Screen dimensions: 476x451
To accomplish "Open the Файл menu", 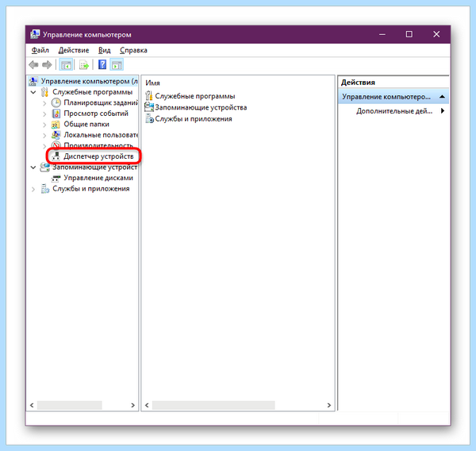I will click(40, 50).
